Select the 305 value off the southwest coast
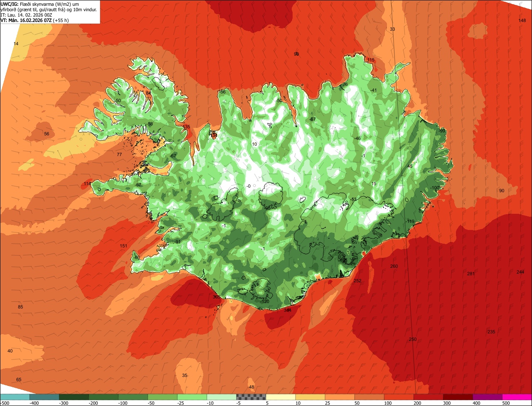The width and height of the screenshot is (532, 406). (217, 297)
